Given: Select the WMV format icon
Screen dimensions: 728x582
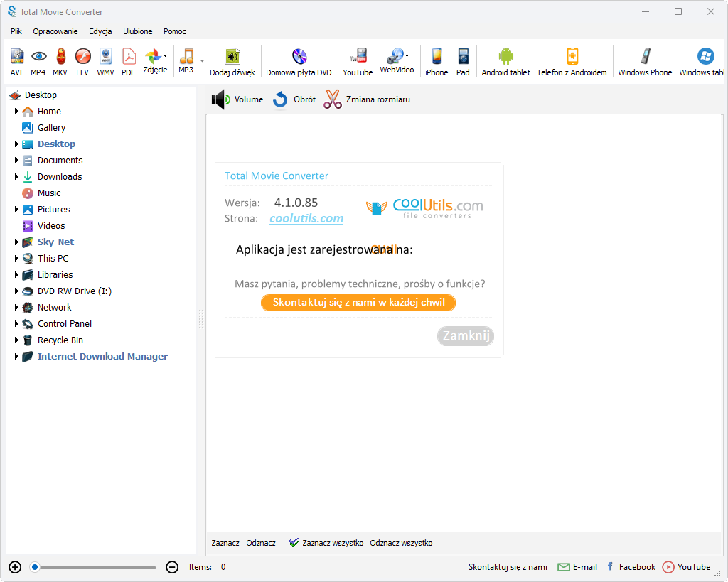Looking at the screenshot, I should tap(105, 61).
